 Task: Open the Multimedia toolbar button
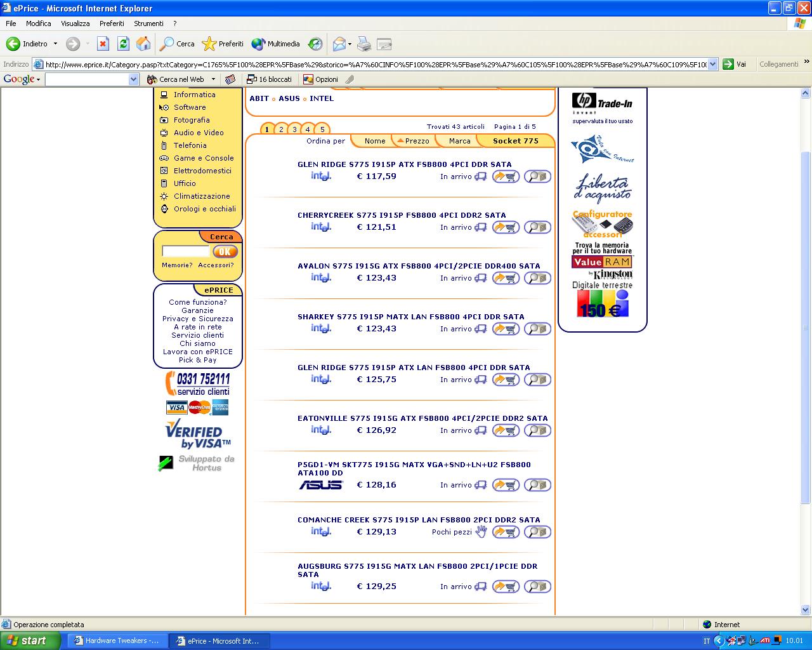pyautogui.click(x=275, y=44)
